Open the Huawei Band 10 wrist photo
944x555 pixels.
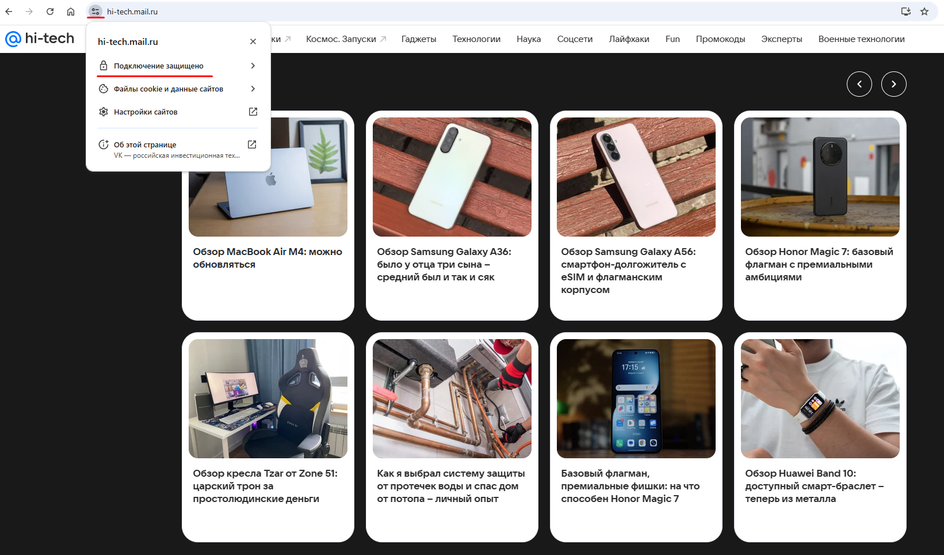click(x=820, y=398)
